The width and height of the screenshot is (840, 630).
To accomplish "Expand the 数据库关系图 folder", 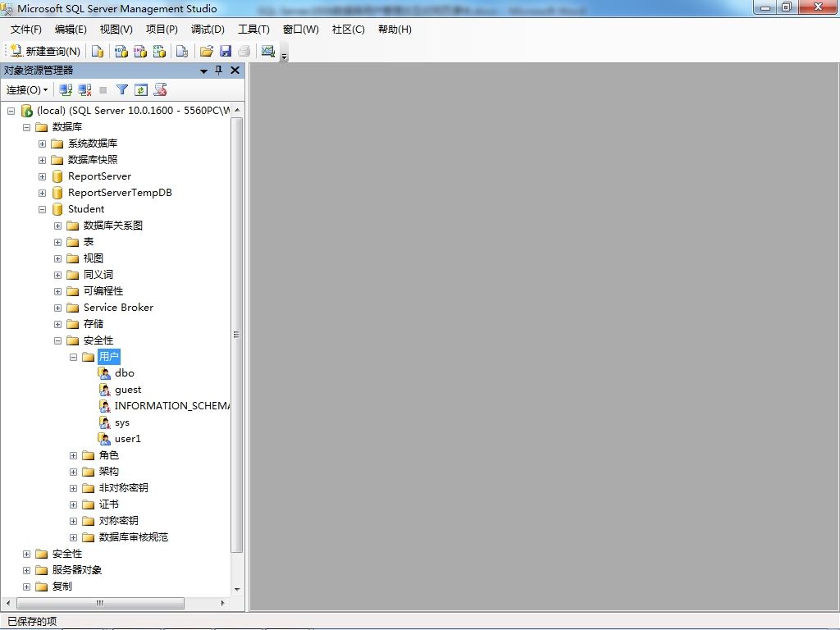I will [57, 226].
